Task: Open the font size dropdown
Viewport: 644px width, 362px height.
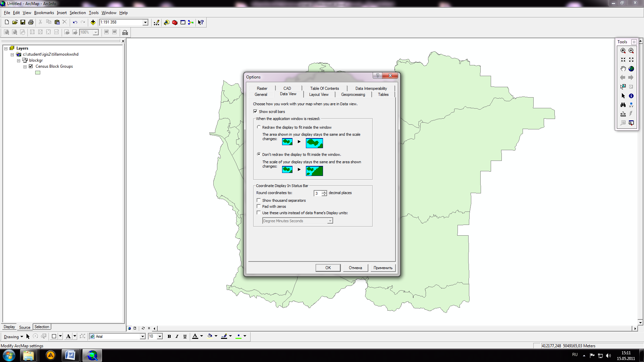Action: (160, 337)
